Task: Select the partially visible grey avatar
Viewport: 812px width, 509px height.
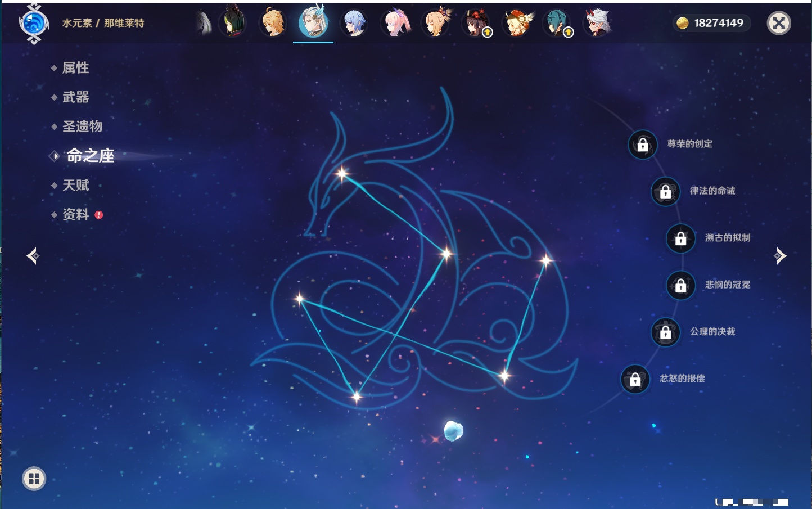Action: coord(205,23)
